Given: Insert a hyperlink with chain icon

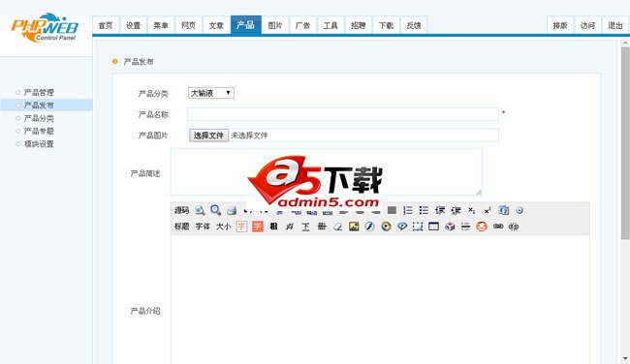Looking at the screenshot, I should tap(498, 227).
